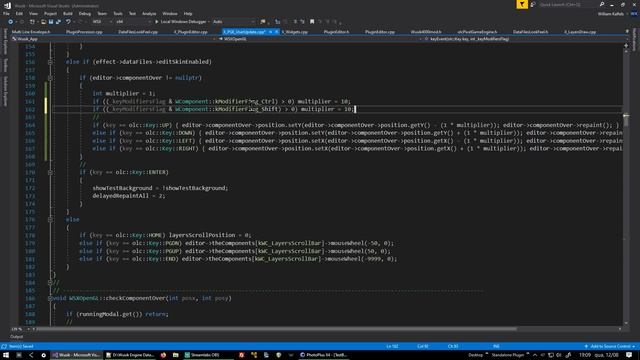This screenshot has width=640, height=360.
Task: Start Local Windows Debugger
Action: pyautogui.click(x=181, y=22)
